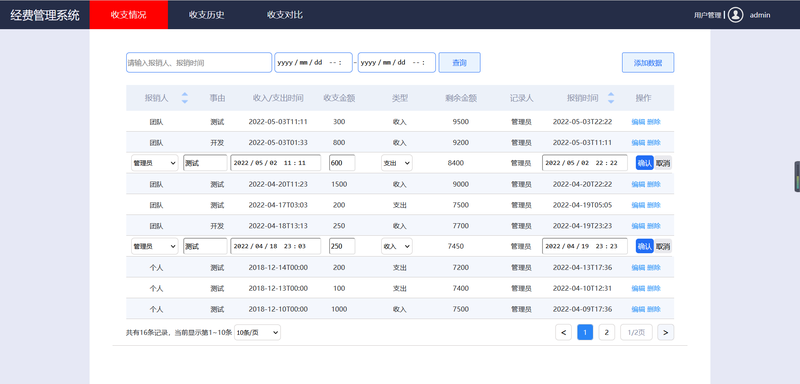Image resolution: width=800 pixels, height=384 pixels.
Task: Edit the amount field showing 250 in 7450 row
Action: 342,246
